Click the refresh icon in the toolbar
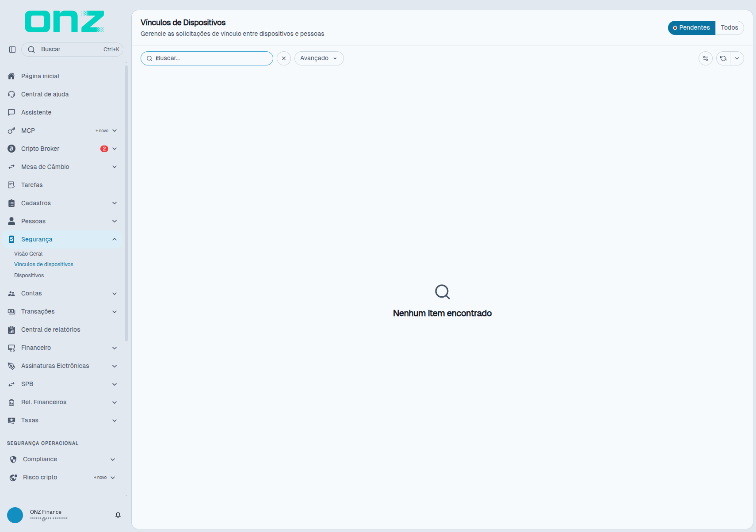Image resolution: width=756 pixels, height=532 pixels. click(723, 58)
